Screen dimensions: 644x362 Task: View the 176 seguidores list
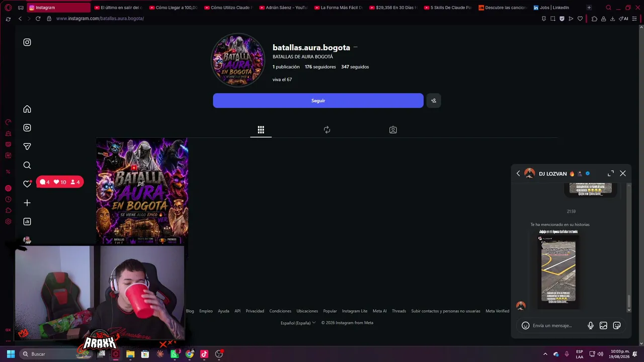click(320, 67)
